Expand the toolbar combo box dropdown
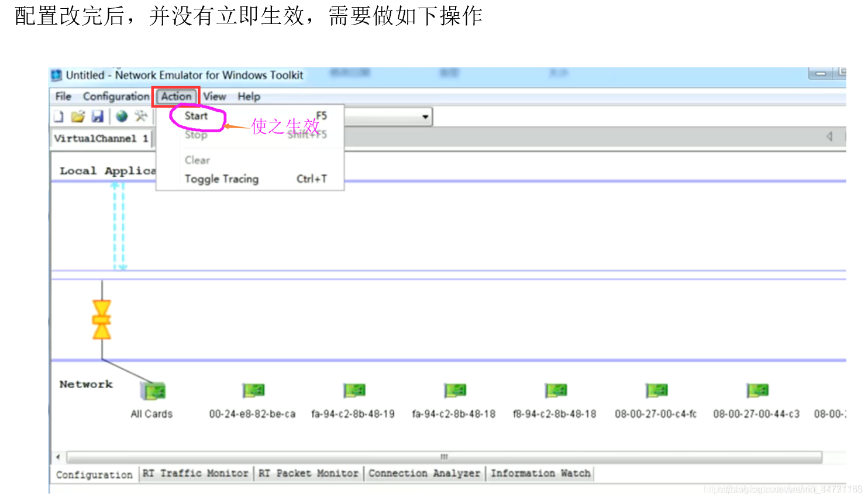The width and height of the screenshot is (868, 500). tap(425, 117)
